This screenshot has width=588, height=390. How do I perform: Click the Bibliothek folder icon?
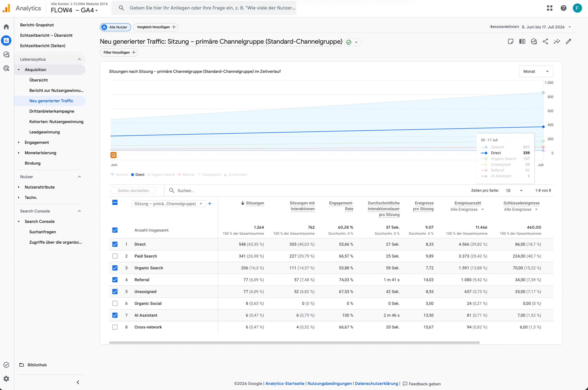[22, 365]
